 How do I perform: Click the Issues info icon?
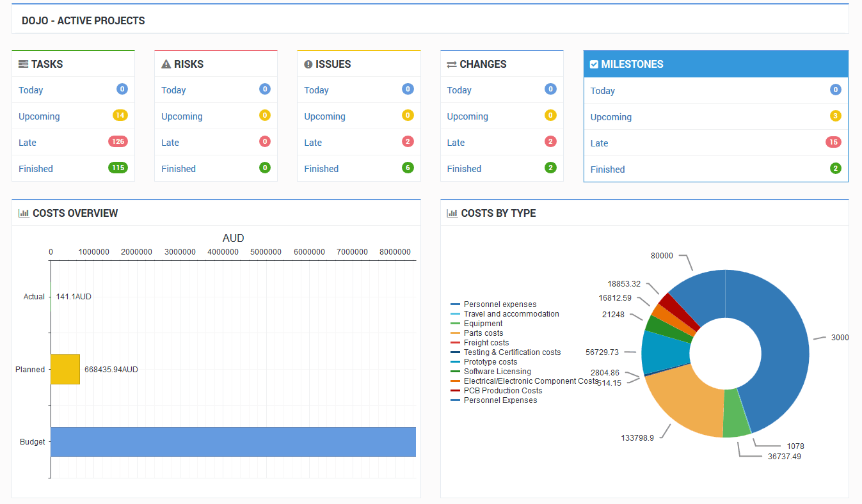(x=310, y=63)
